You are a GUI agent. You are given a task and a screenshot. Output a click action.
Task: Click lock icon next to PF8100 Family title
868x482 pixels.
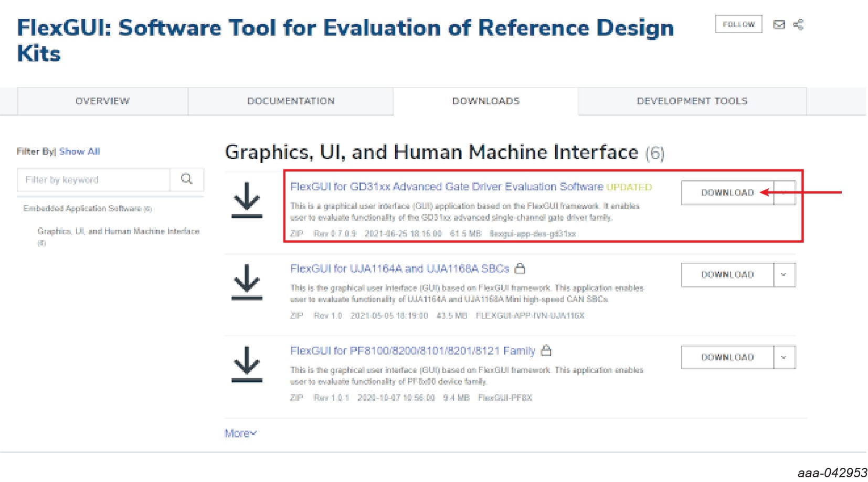point(546,350)
